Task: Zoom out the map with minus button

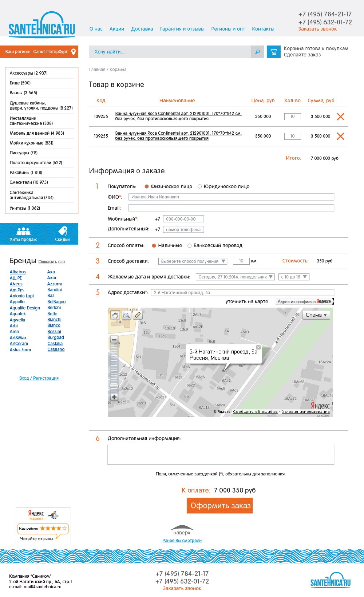Action: pos(114,340)
